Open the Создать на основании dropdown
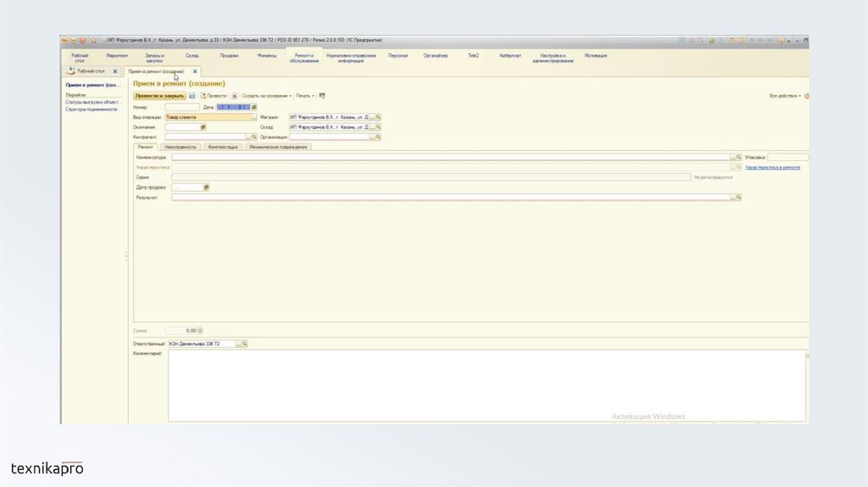Screen dimensions: 868x487 (x=266, y=96)
